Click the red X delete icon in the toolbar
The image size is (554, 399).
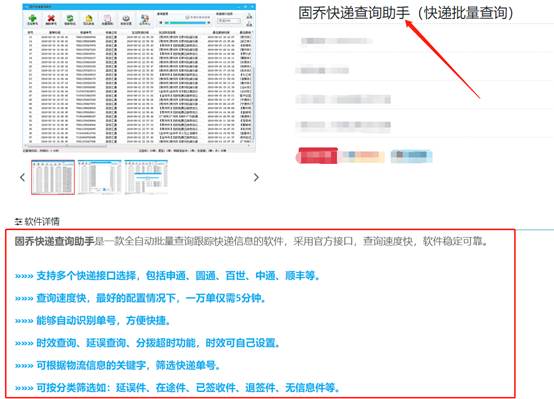pyautogui.click(x=51, y=19)
